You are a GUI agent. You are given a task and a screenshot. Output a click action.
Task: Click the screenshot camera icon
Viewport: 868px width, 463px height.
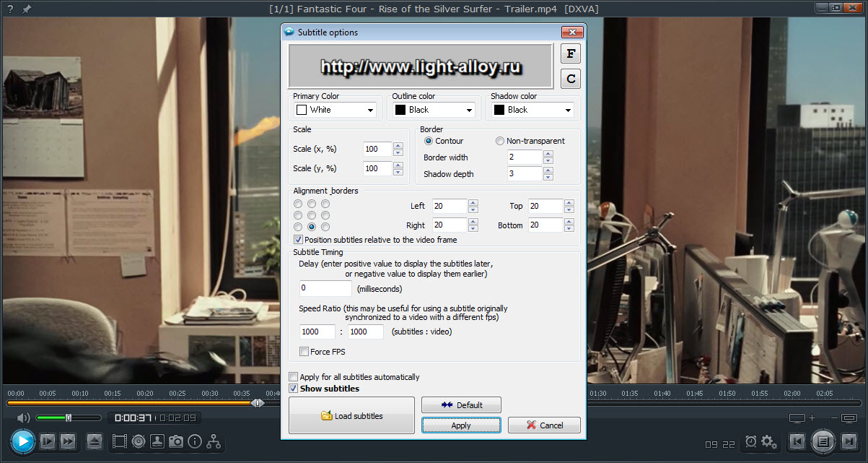176,441
